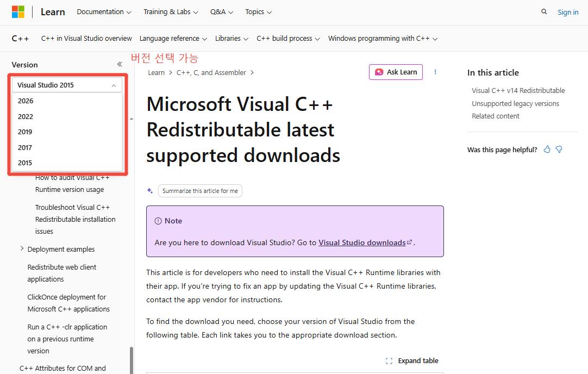Open C++ Attributes for COM and item
This screenshot has width=588, height=374.
point(62,369)
